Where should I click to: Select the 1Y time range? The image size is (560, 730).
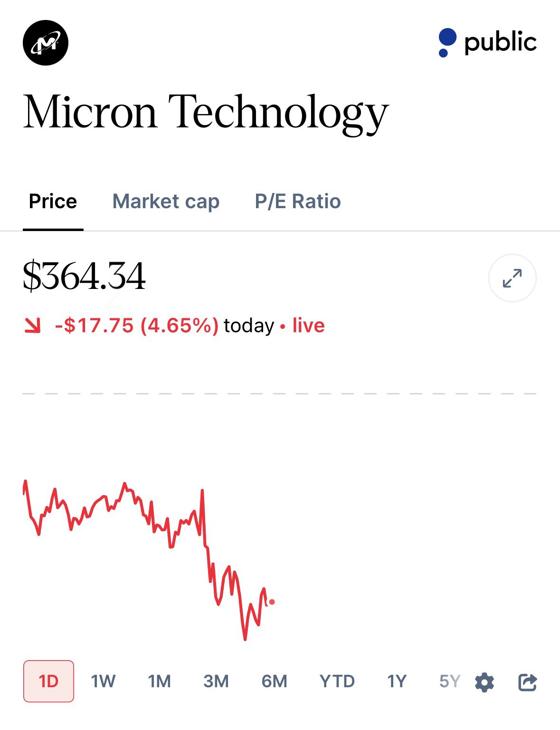tap(397, 682)
